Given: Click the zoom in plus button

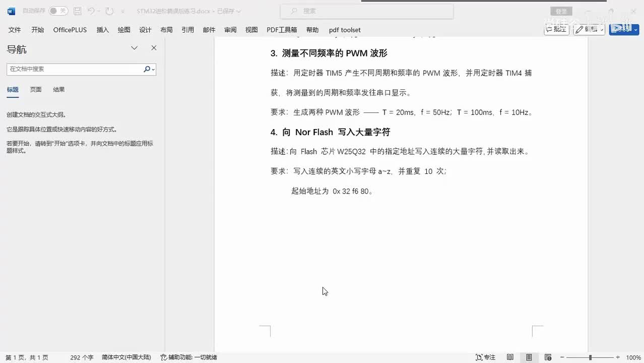Looking at the screenshot, I should 618,357.
